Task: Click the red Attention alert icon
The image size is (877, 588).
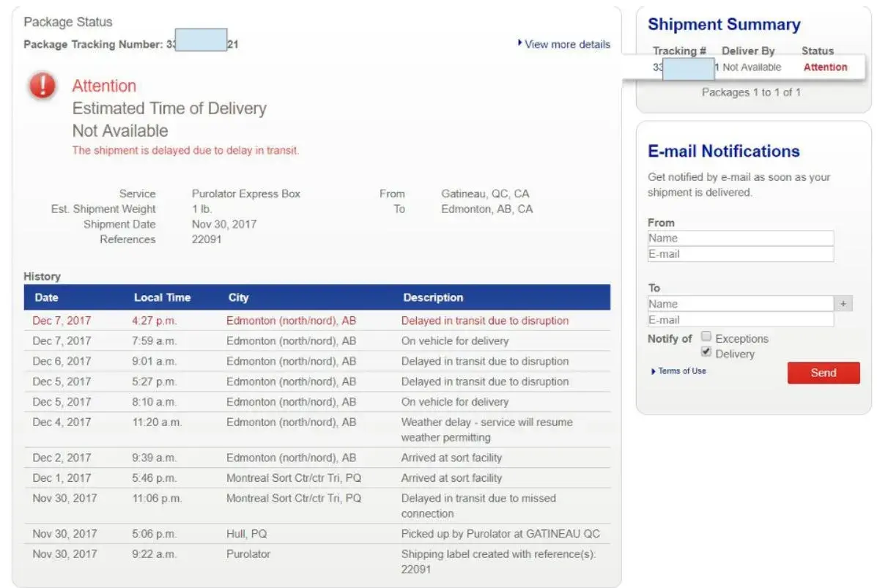Action: coord(42,86)
